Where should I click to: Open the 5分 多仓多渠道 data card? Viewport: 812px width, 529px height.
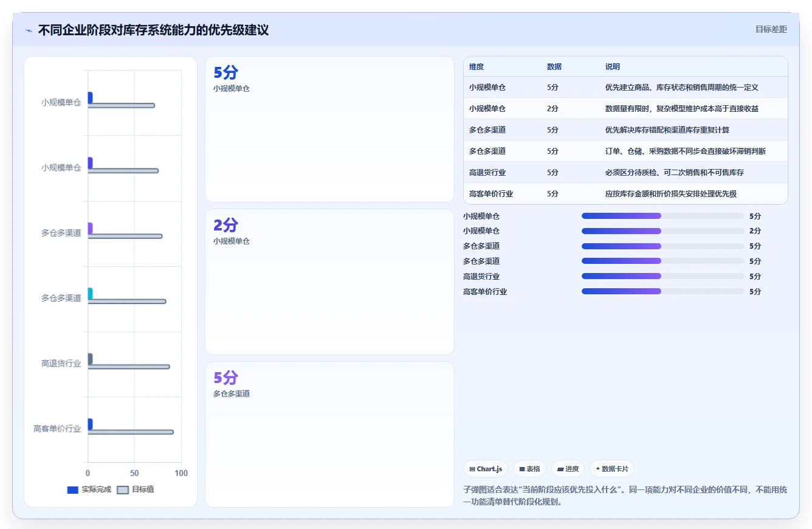click(329, 434)
